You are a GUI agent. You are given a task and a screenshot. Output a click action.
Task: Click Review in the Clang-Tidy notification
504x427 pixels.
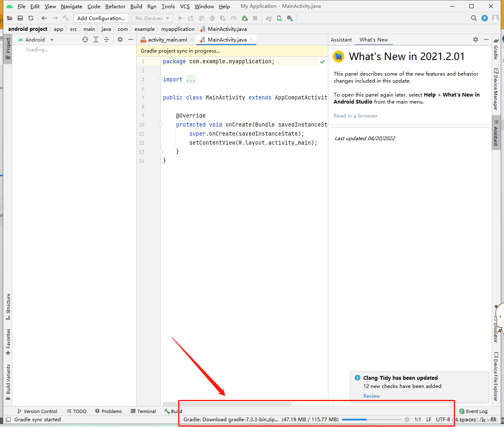point(371,396)
